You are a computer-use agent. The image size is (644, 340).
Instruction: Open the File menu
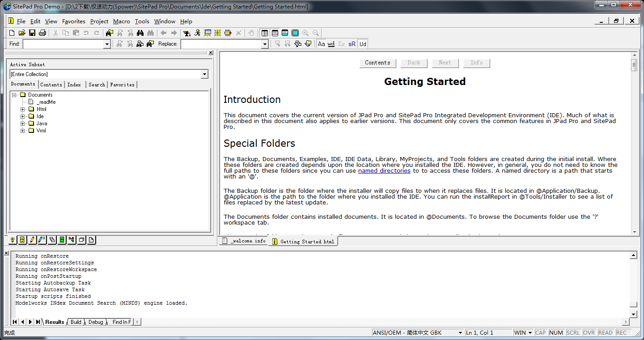[x=21, y=21]
